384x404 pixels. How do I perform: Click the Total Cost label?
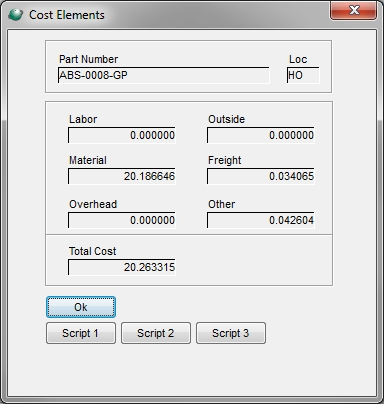pyautogui.click(x=93, y=251)
